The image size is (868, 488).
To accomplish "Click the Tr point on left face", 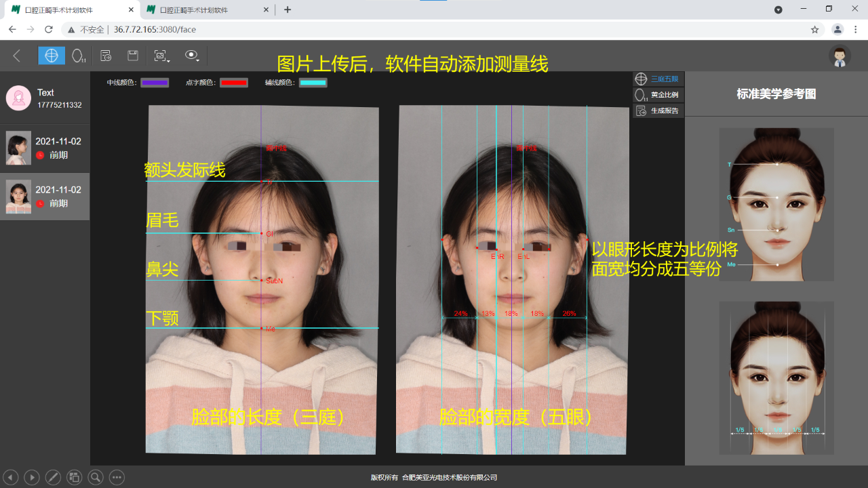I will tap(262, 182).
